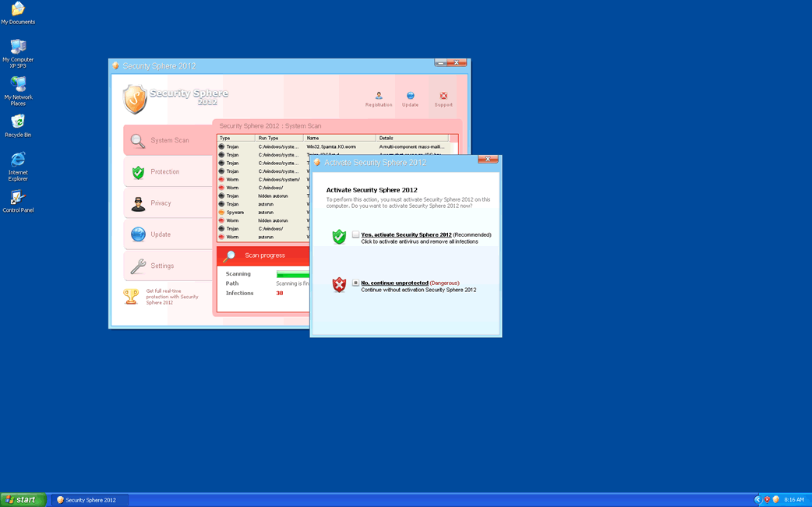Click the 'Run Type' column header

coord(268,138)
